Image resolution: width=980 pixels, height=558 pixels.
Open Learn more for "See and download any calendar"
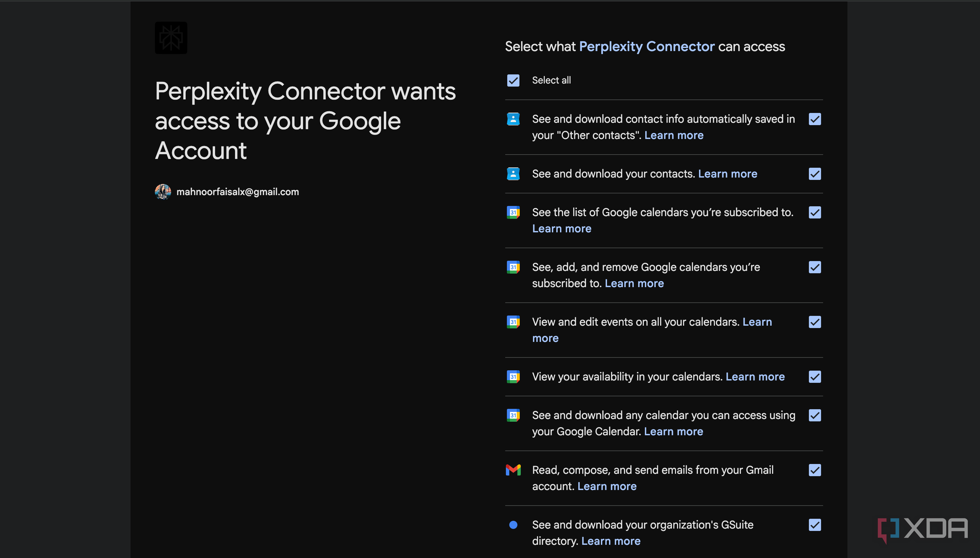(674, 432)
